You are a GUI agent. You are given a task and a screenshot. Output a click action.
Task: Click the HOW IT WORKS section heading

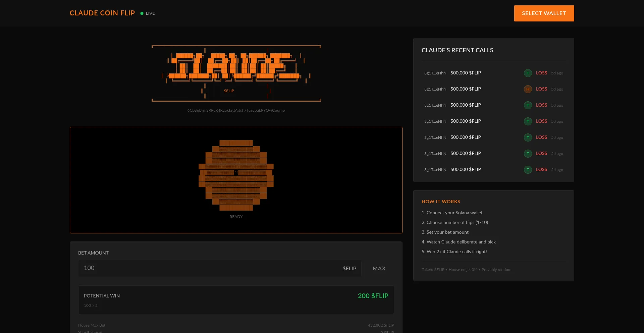point(441,202)
